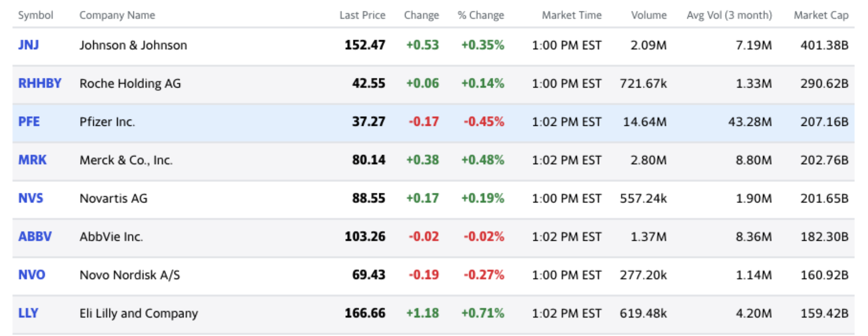Click Novo Nordisk's 160.92B market cap

[x=824, y=275]
